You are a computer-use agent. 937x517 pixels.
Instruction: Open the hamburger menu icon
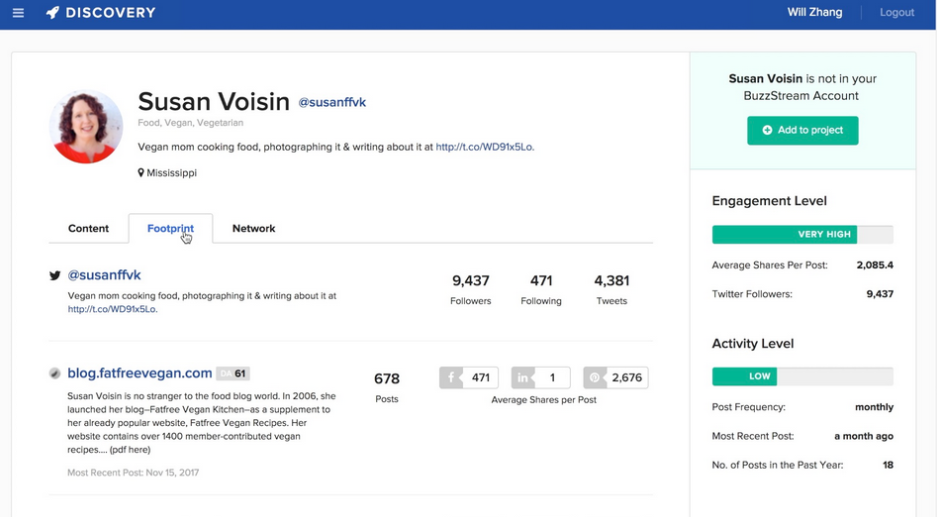19,13
